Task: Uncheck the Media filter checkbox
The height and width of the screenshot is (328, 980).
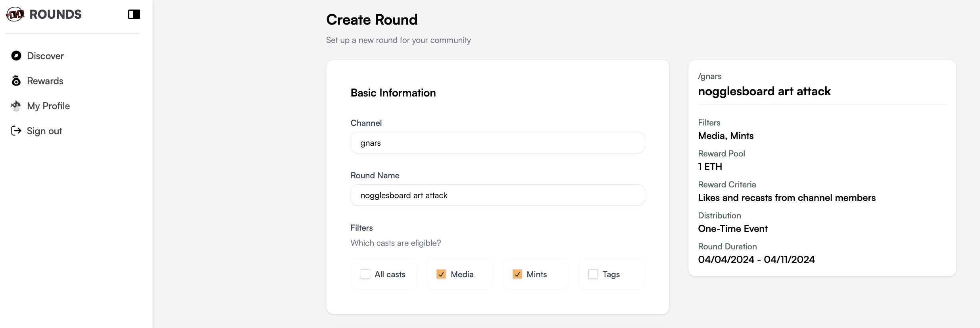Action: point(441,274)
